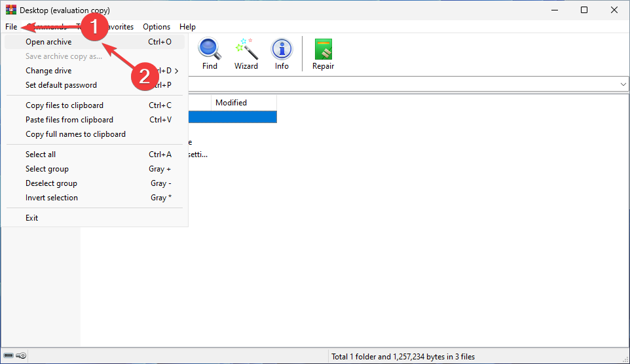
Task: Choose Copy full names to clipboard
Action: (94, 134)
